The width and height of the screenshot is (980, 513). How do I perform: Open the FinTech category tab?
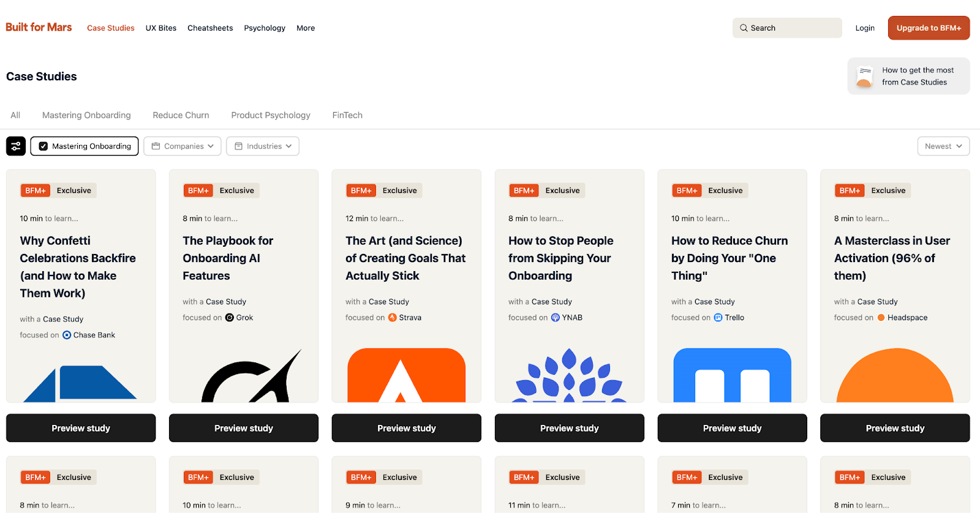pyautogui.click(x=347, y=115)
